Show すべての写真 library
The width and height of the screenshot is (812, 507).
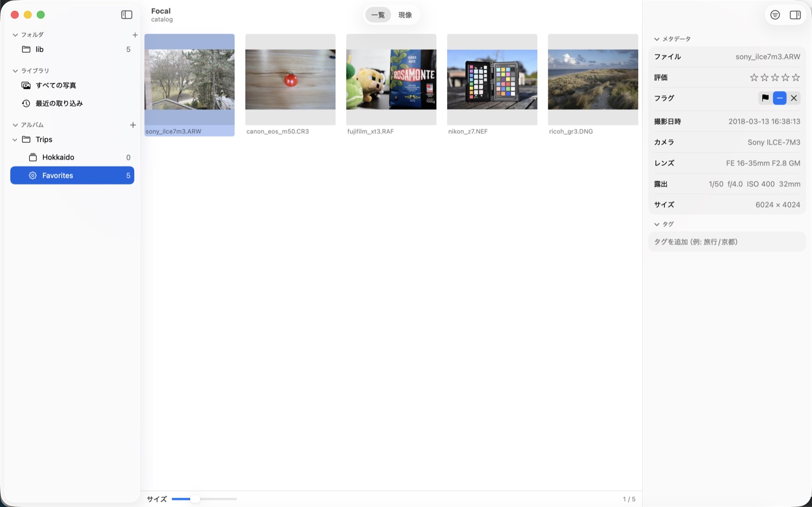72,85
